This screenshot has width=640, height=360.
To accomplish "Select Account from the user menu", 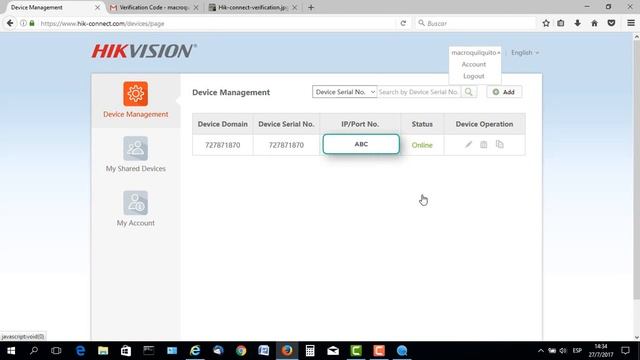I will coord(473,64).
